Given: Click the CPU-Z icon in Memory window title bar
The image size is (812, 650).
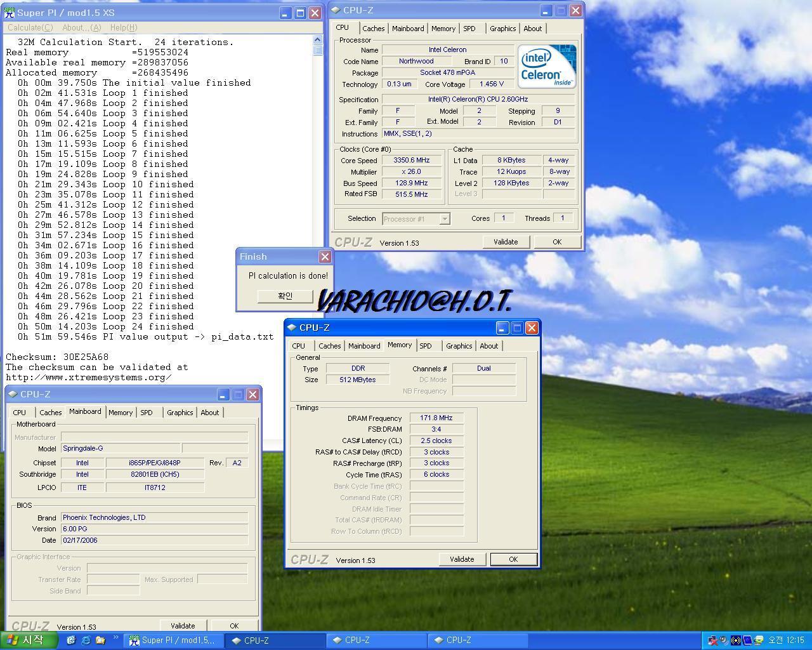Looking at the screenshot, I should [x=292, y=328].
